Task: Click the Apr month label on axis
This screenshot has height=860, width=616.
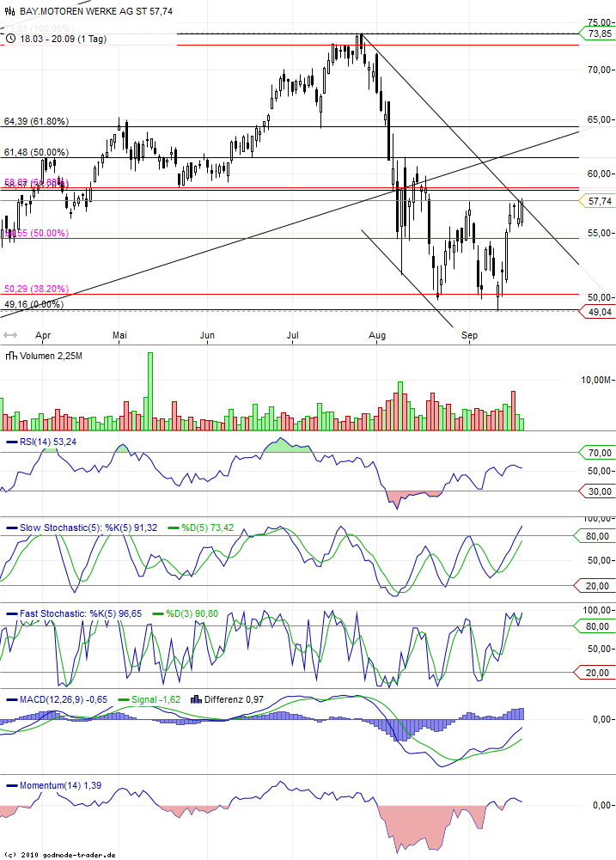Action: (x=43, y=335)
